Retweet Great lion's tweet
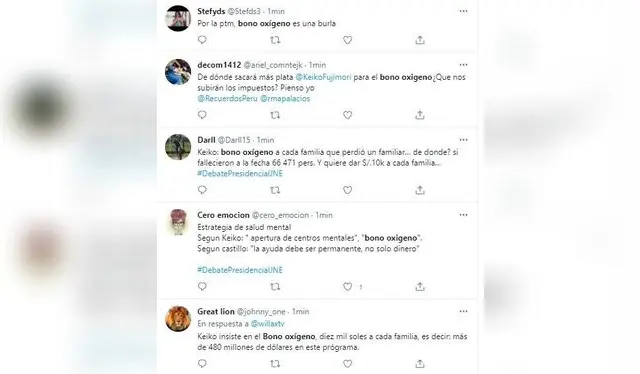640x374 pixels. pyautogui.click(x=275, y=363)
